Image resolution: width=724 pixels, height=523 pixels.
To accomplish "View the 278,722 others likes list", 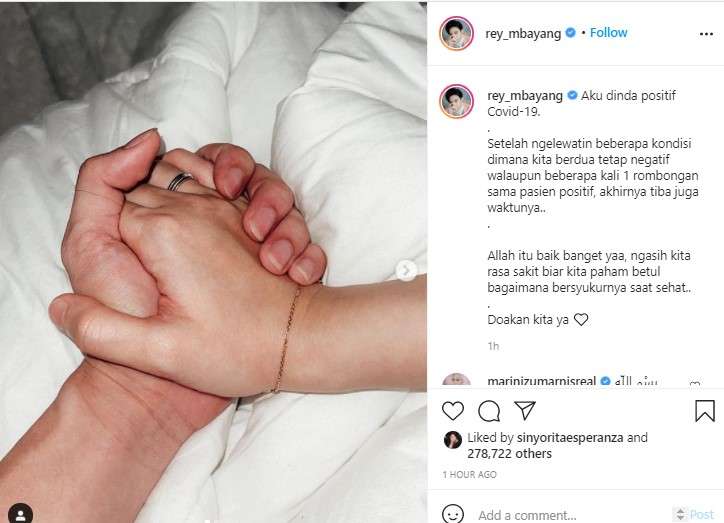I will coord(509,453).
